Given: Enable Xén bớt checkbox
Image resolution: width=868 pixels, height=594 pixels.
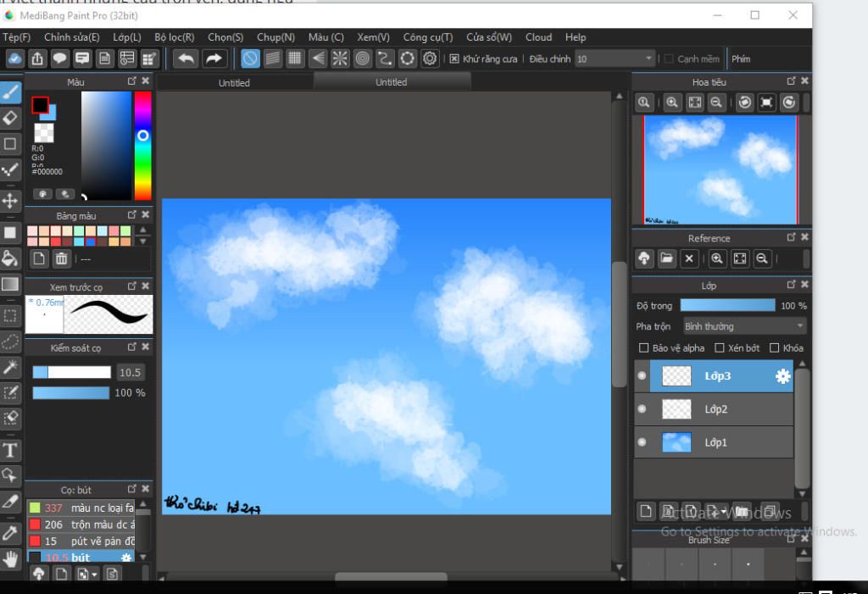Looking at the screenshot, I should point(719,348).
